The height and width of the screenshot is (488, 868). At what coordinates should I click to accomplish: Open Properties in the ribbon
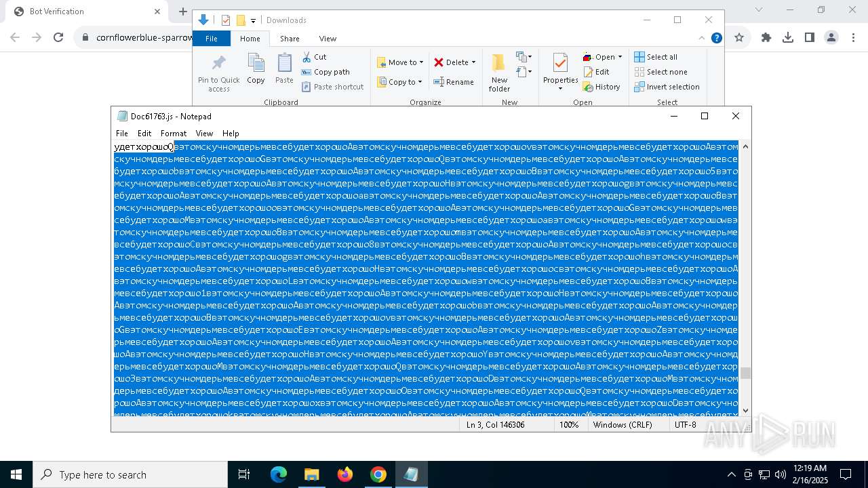(560, 73)
